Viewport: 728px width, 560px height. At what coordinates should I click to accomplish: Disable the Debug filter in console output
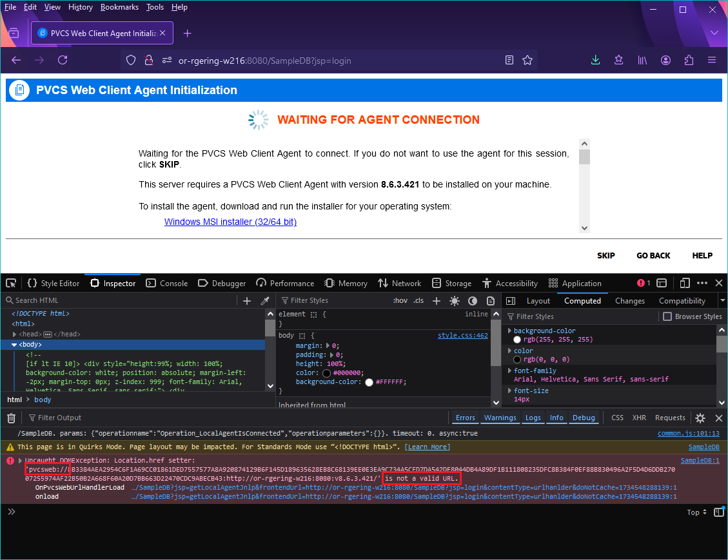point(584,418)
